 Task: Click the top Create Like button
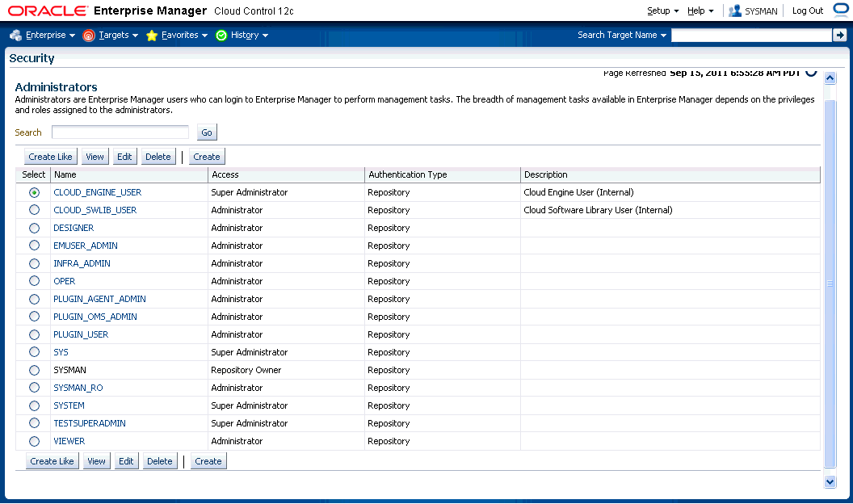51,157
